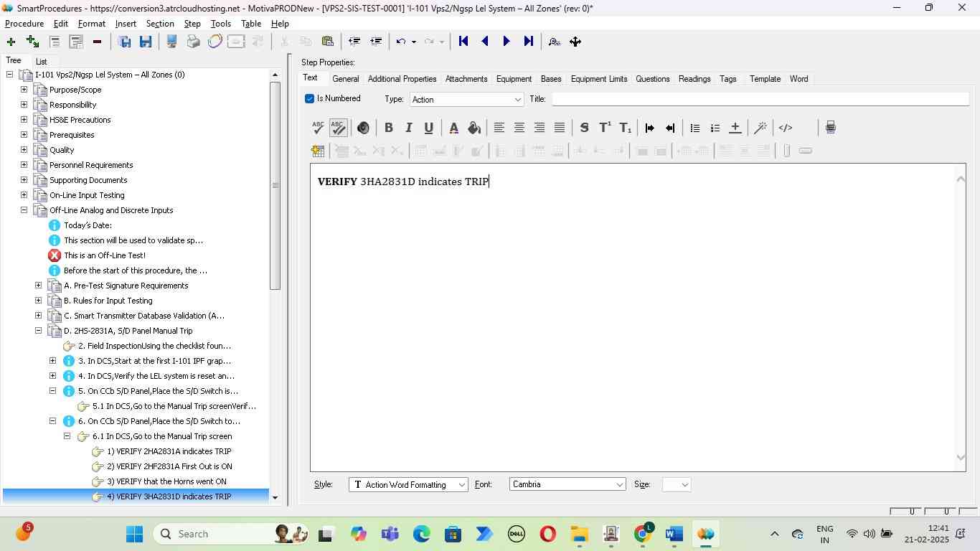Screen dimensions: 980x551
Task: Open the Tools menu
Action: [220, 24]
